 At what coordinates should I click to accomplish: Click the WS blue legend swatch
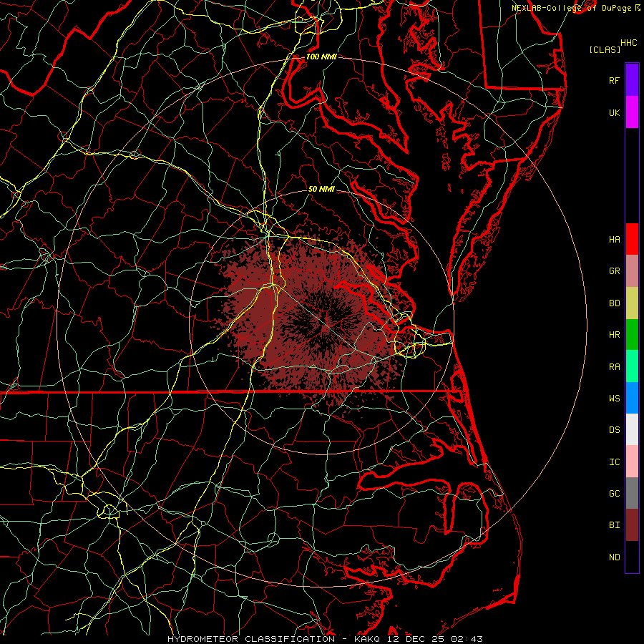coord(632,398)
